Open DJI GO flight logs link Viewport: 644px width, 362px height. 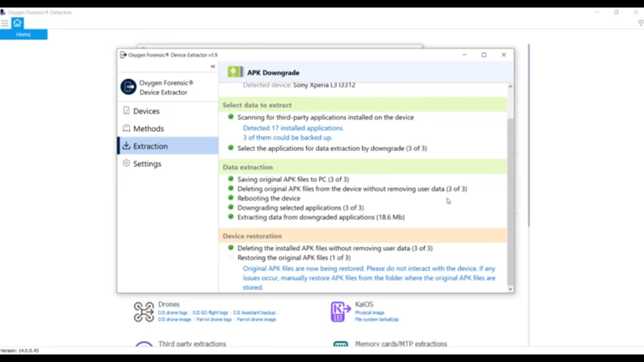coord(210,313)
